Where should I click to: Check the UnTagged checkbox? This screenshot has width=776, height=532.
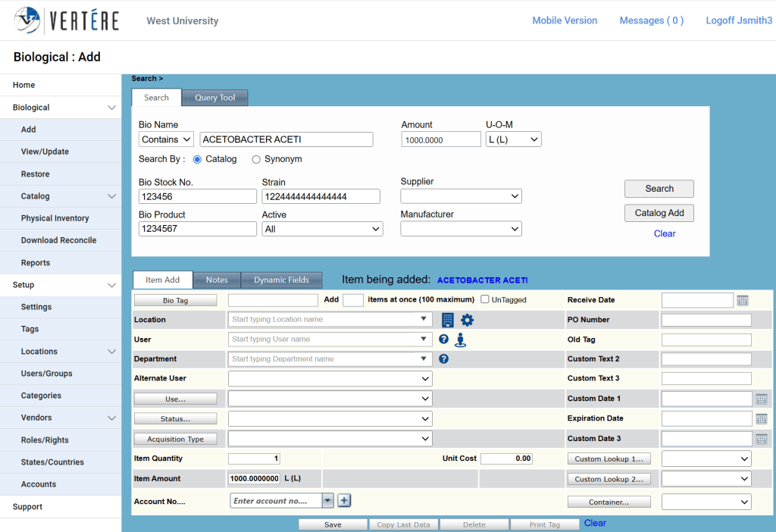pos(485,299)
